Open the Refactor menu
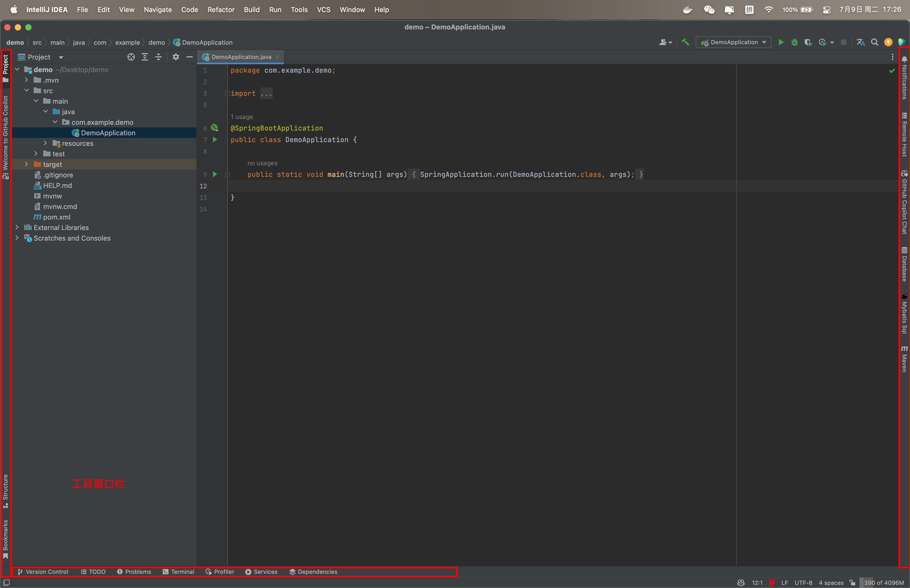 tap(221, 9)
